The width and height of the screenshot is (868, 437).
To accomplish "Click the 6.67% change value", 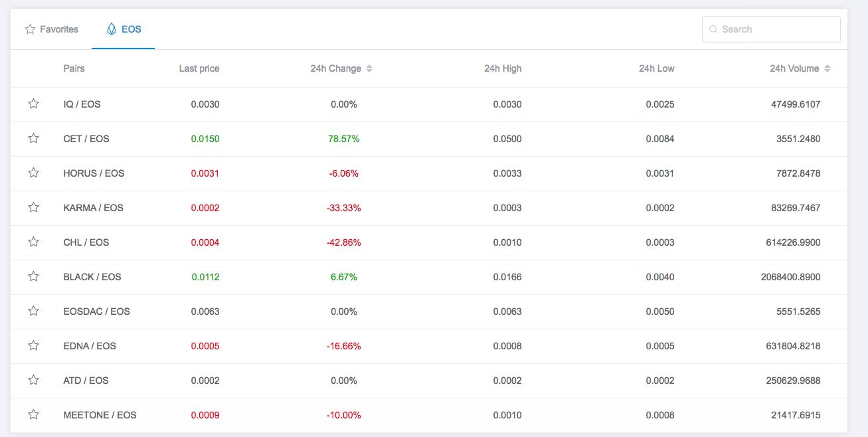I will point(344,277).
